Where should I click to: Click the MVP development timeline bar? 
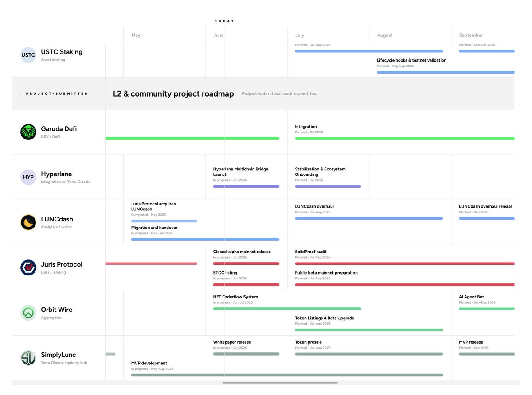click(x=287, y=375)
